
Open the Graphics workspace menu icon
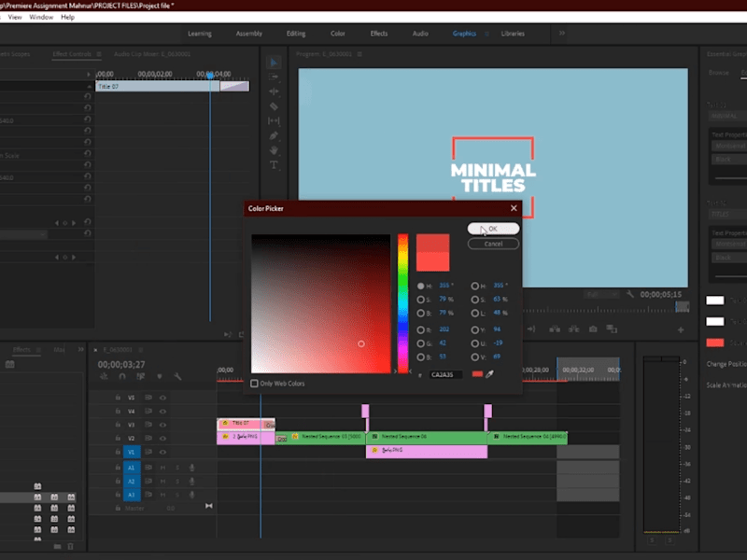tap(486, 34)
